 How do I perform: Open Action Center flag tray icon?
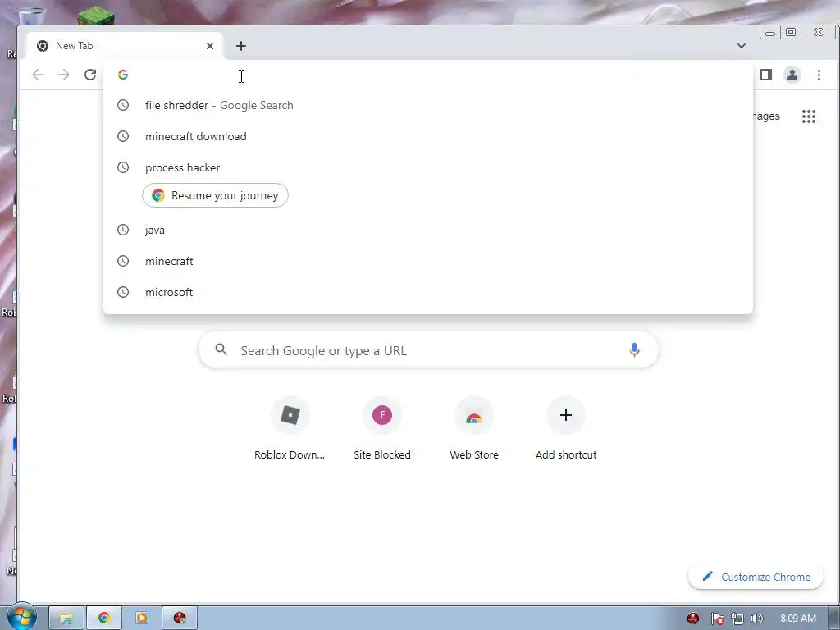click(717, 619)
